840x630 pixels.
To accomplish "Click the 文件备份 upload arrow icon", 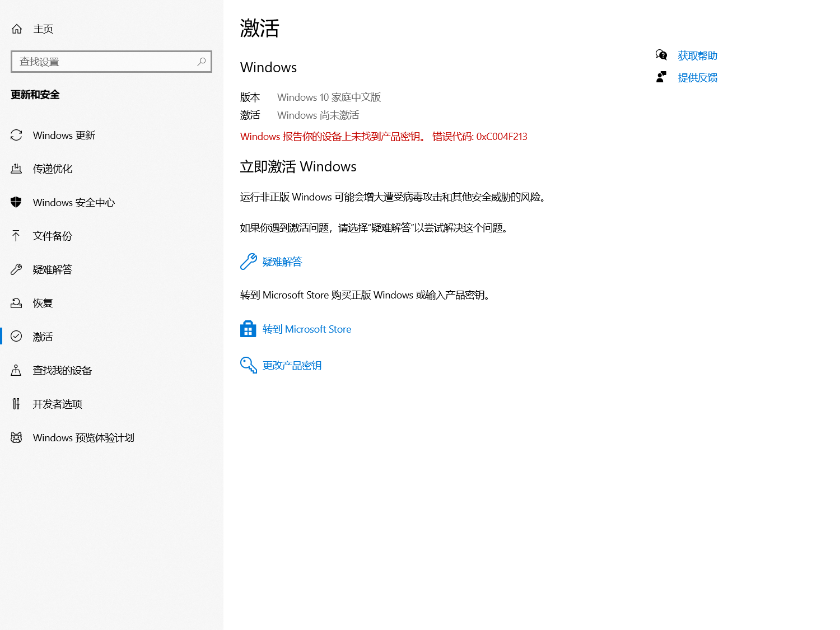I will [x=16, y=236].
